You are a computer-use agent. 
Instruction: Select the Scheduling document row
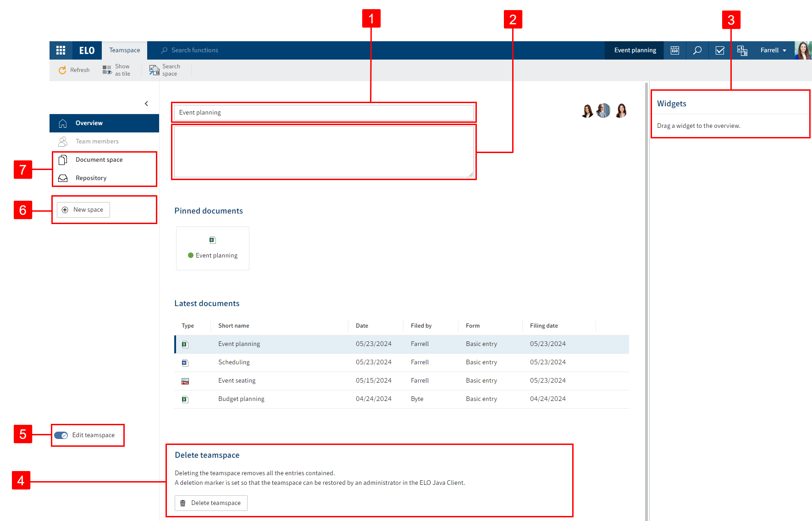click(402, 362)
